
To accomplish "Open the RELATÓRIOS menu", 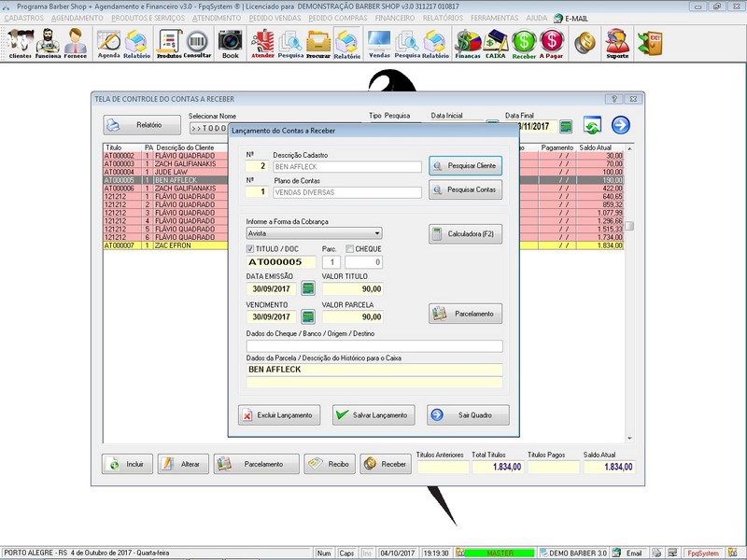I will pyautogui.click(x=443, y=18).
